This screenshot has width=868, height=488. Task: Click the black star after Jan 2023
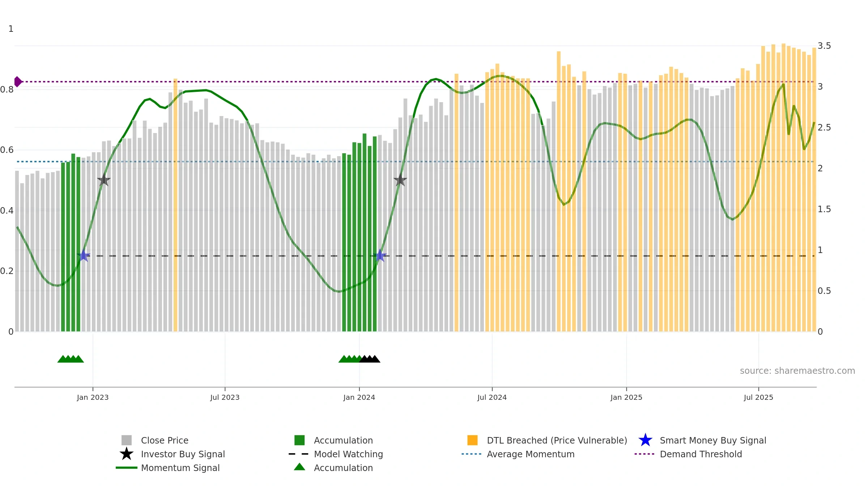(104, 180)
